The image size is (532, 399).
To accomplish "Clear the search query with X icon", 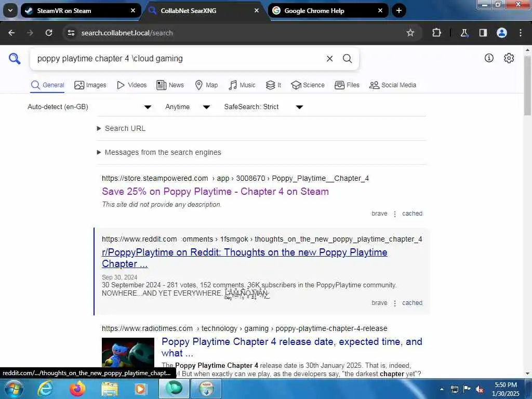I will [x=329, y=59].
